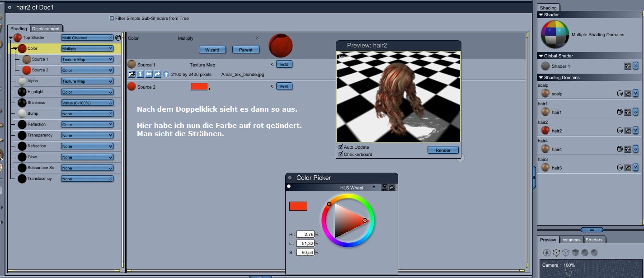Flip texture vertically with the up-down arrow icon
The width and height of the screenshot is (644, 278).
click(141, 74)
